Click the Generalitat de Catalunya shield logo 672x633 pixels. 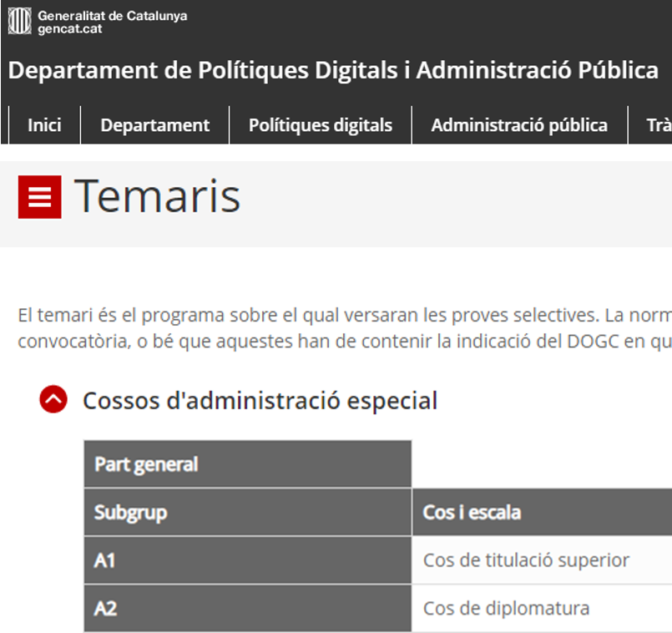(19, 21)
